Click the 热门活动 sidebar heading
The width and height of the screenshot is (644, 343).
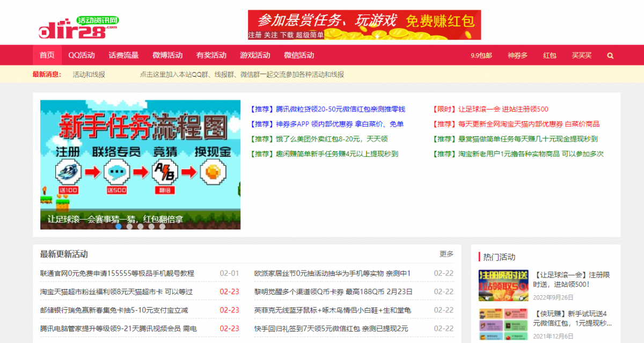tap(499, 257)
